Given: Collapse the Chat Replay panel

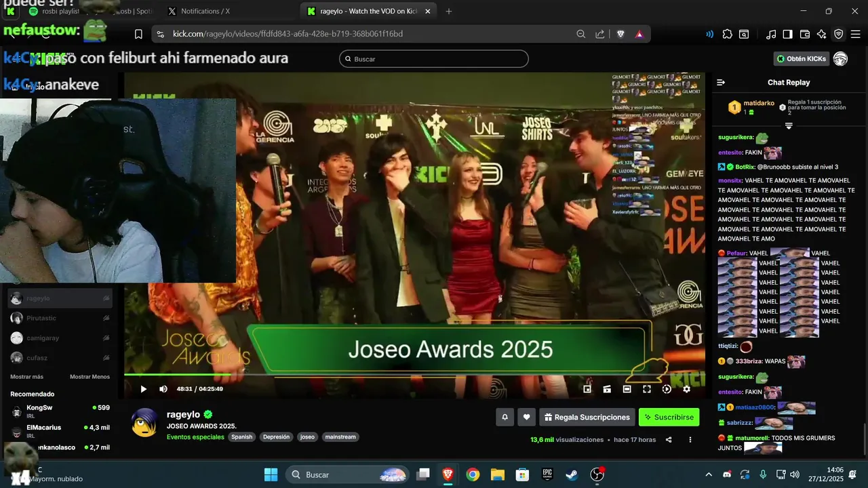Looking at the screenshot, I should 721,83.
